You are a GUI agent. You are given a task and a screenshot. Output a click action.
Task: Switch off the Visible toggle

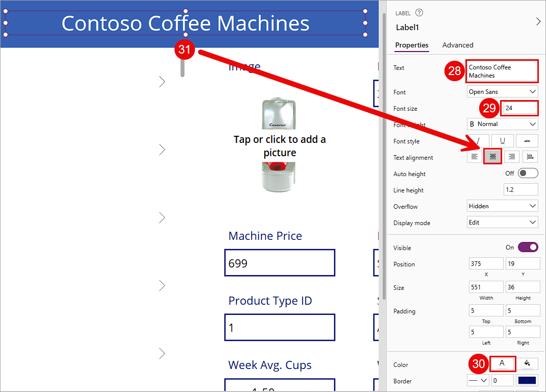[528, 247]
